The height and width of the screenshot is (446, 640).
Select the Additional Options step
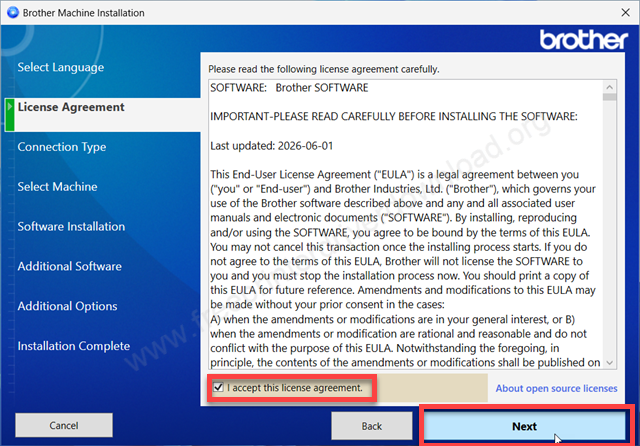click(x=67, y=306)
